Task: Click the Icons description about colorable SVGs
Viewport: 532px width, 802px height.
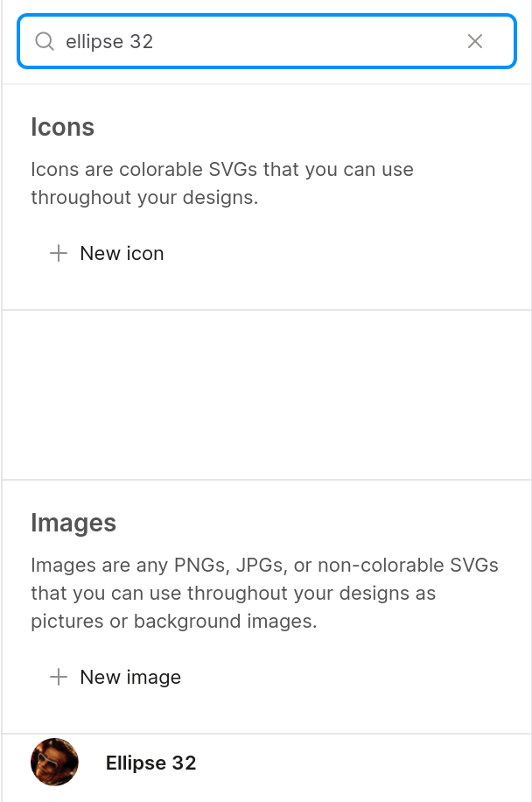Action: pos(222,183)
